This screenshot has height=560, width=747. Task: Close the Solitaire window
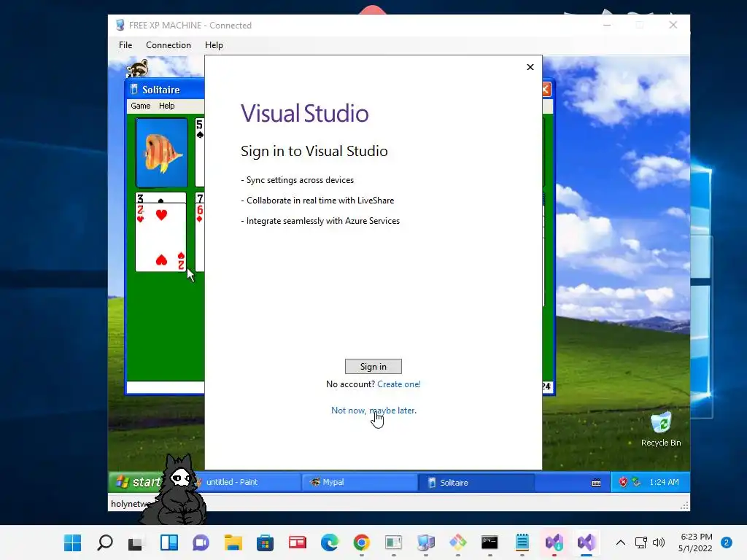coord(546,89)
